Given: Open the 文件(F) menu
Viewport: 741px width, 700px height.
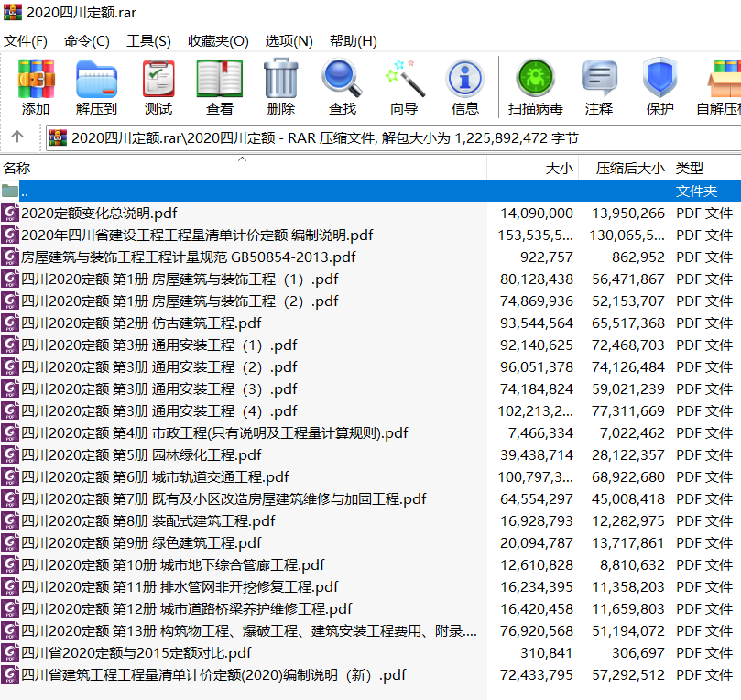Looking at the screenshot, I should pyautogui.click(x=26, y=41).
